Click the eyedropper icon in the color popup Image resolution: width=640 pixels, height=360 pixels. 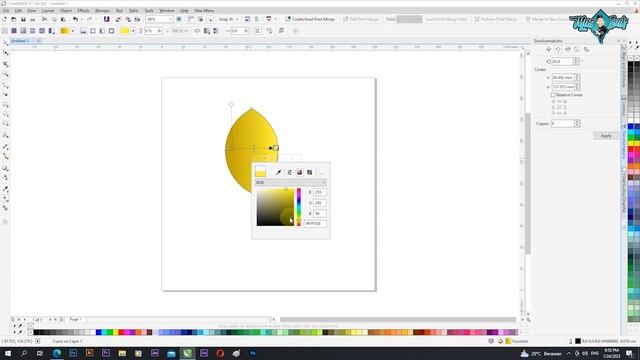pos(279,172)
